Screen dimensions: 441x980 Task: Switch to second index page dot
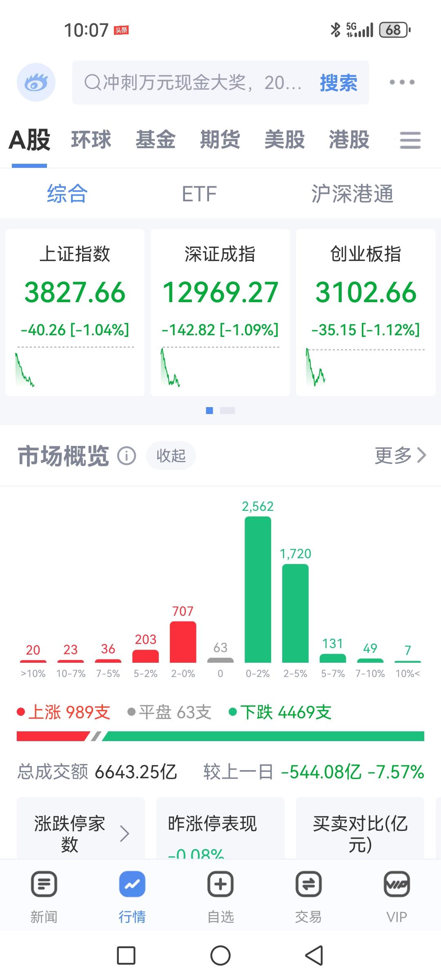[227, 411]
